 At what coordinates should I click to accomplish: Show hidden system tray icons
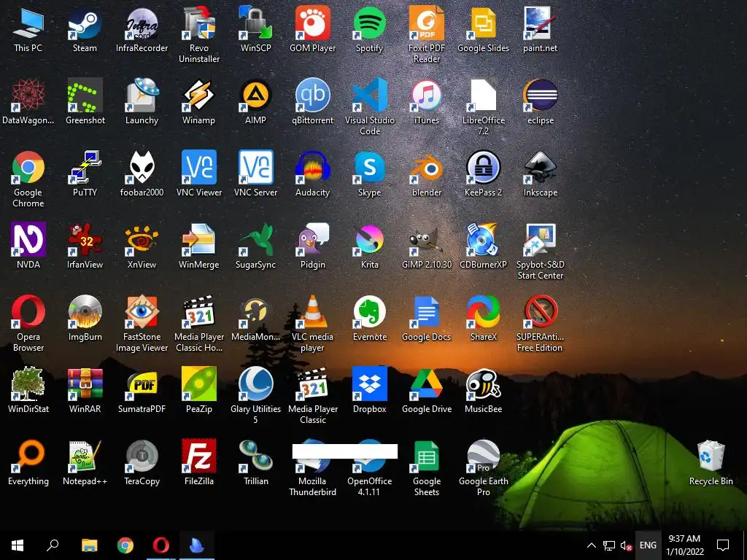coord(591,545)
